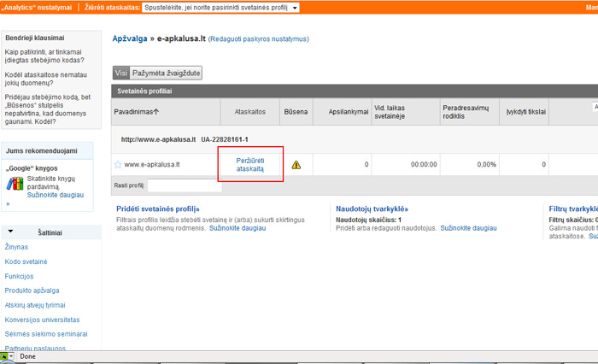598x364 pixels.
Task: Star the www.e-apkalusa.lt profile
Action: 118,164
